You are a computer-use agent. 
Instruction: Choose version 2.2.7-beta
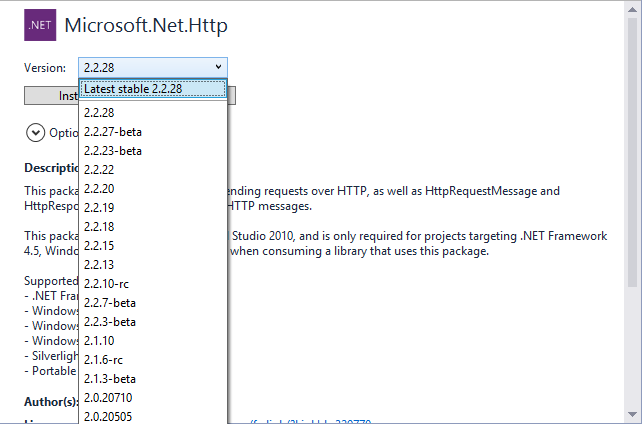tap(109, 303)
